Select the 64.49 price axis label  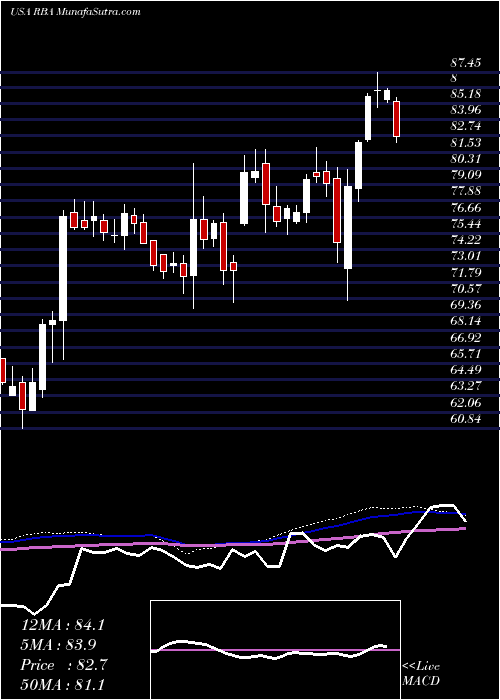click(466, 371)
